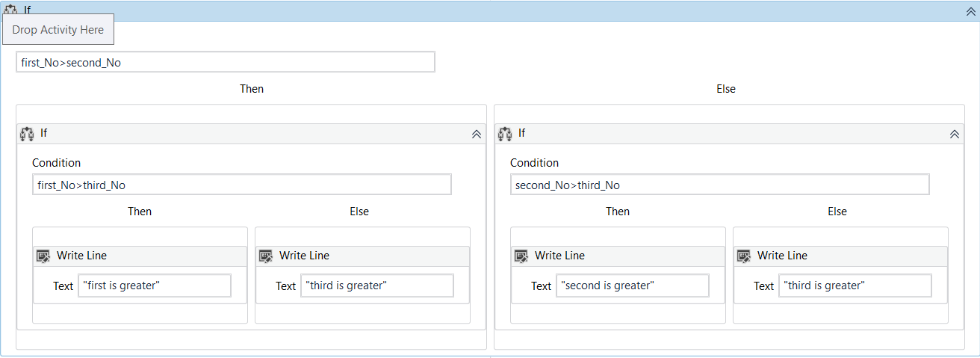Select the Write Line title above "first is greater"

tap(81, 256)
